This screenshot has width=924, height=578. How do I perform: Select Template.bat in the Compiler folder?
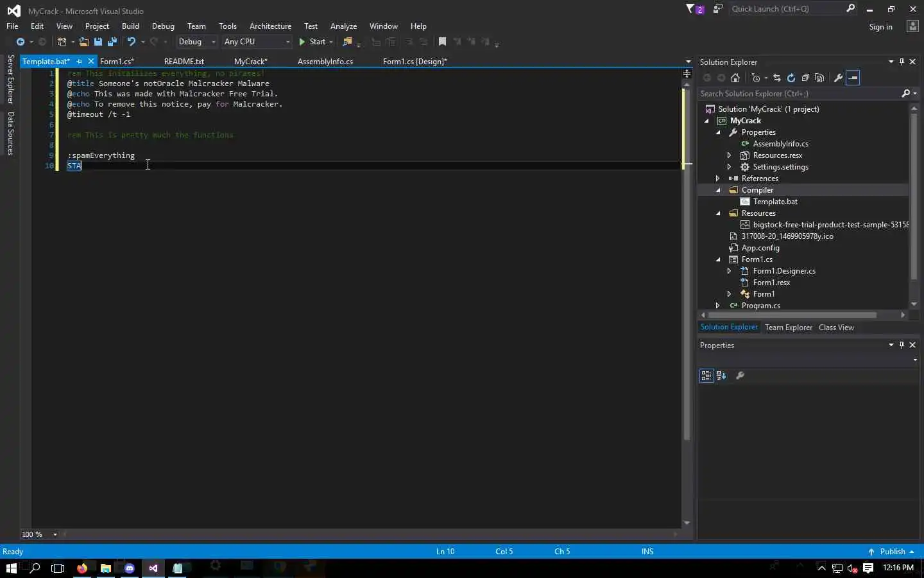775,202
